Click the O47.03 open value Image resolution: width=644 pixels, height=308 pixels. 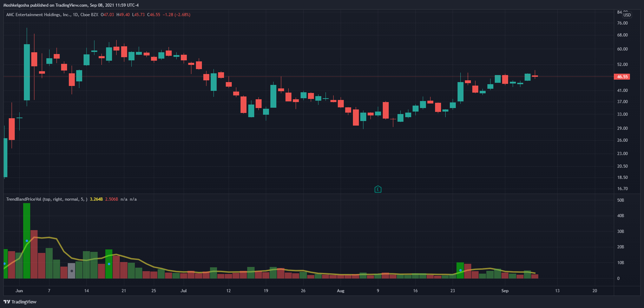click(x=107, y=15)
